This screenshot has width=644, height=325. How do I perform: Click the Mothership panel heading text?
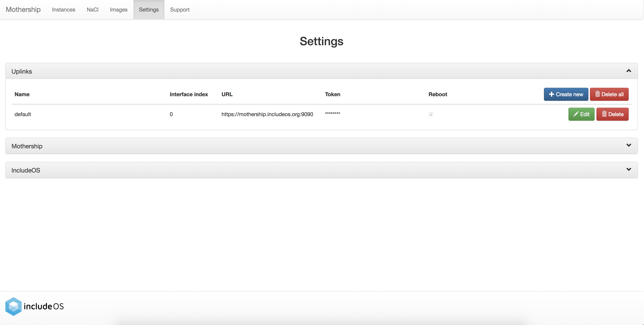click(27, 146)
